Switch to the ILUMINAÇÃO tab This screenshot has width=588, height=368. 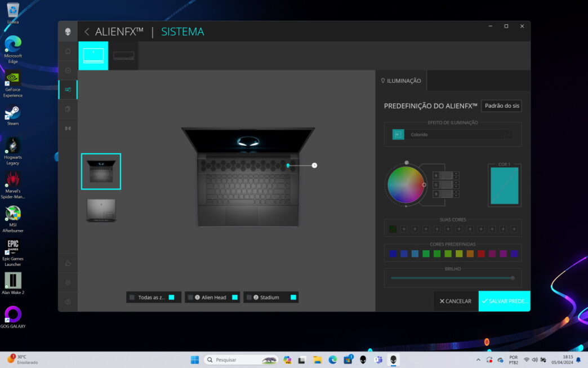(401, 81)
